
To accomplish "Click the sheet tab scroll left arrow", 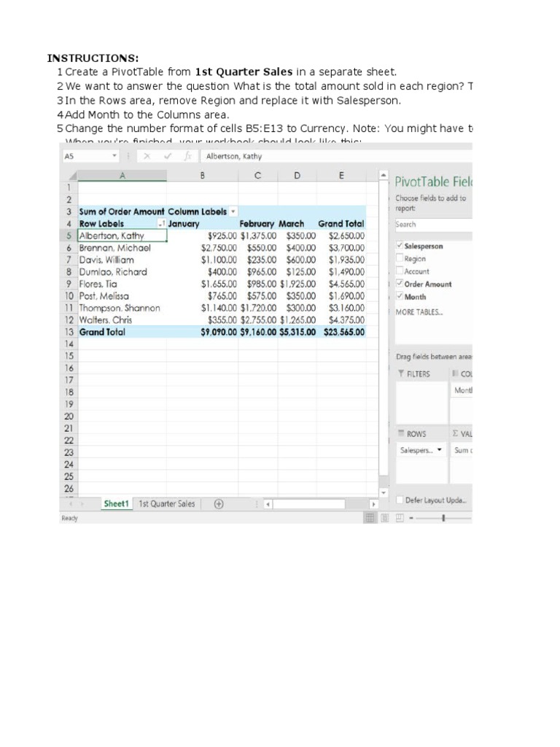I will coord(71,504).
